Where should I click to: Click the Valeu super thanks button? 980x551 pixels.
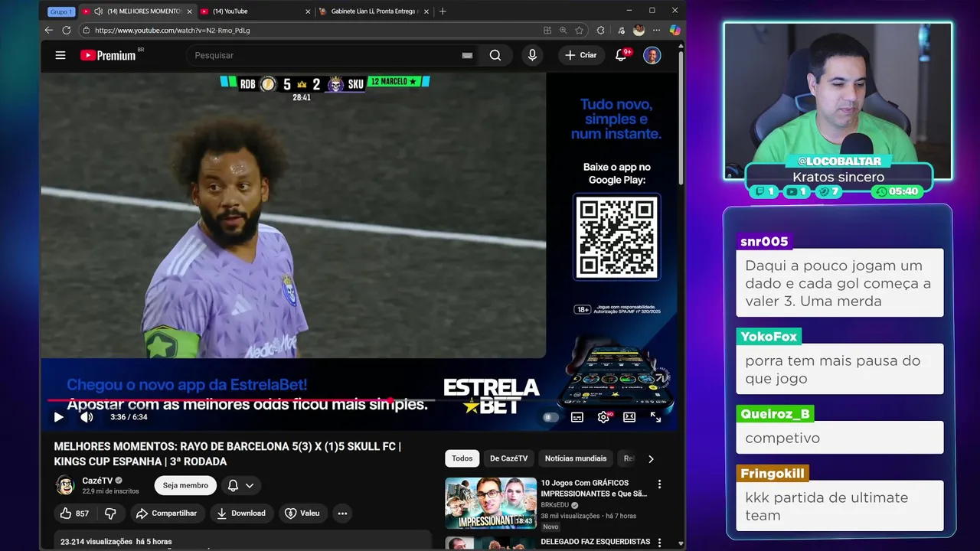pyautogui.click(x=302, y=514)
